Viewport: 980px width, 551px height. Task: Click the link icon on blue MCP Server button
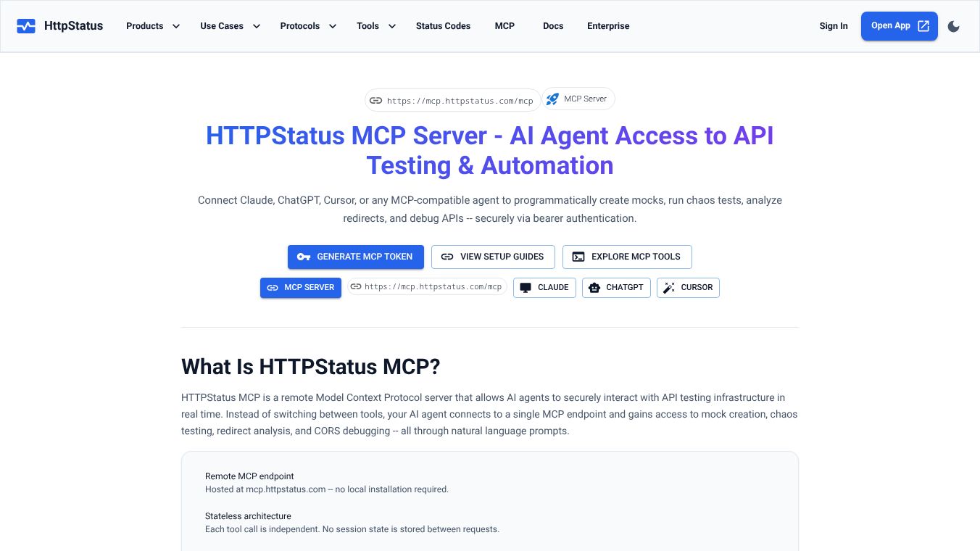click(273, 288)
